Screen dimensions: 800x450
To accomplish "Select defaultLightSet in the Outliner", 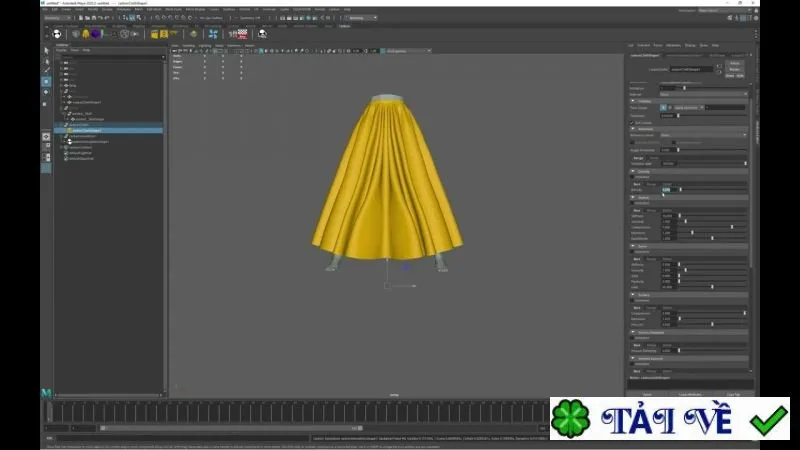I will [x=81, y=153].
